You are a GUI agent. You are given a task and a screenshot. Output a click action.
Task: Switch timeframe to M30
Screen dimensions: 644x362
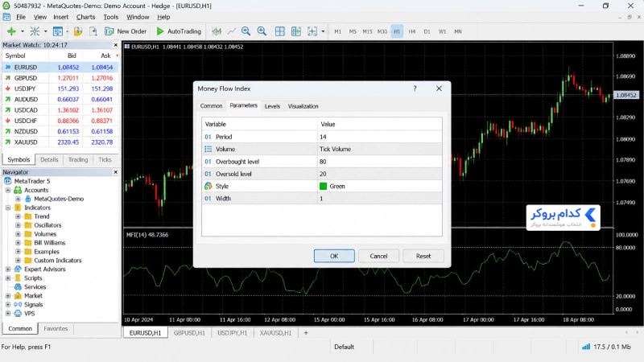382,31
